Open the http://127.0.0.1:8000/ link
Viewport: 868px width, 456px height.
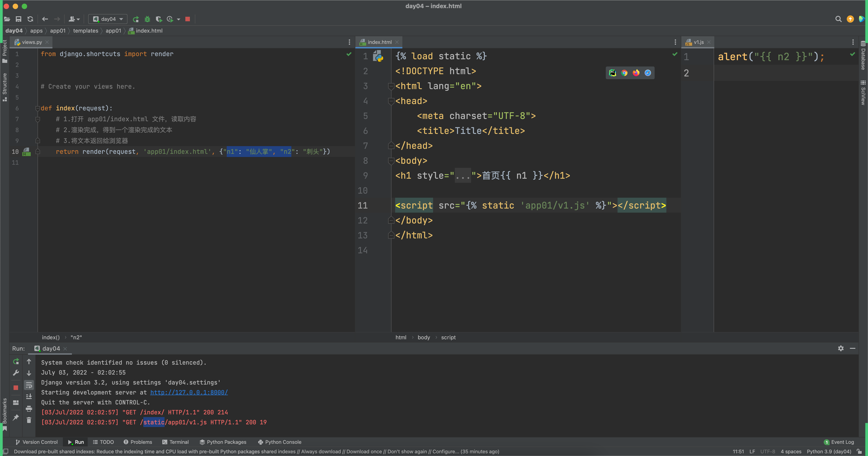pos(189,392)
